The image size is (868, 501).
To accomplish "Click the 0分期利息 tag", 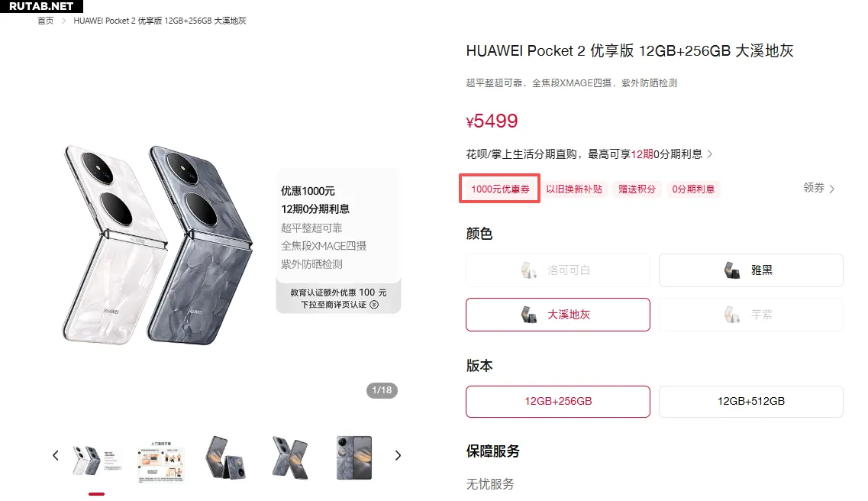I will point(693,189).
